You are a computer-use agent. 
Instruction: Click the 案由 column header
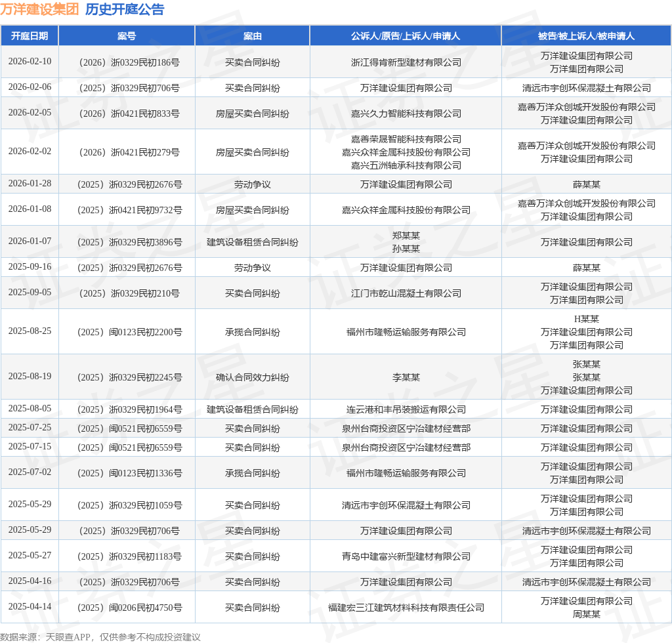pyautogui.click(x=253, y=36)
